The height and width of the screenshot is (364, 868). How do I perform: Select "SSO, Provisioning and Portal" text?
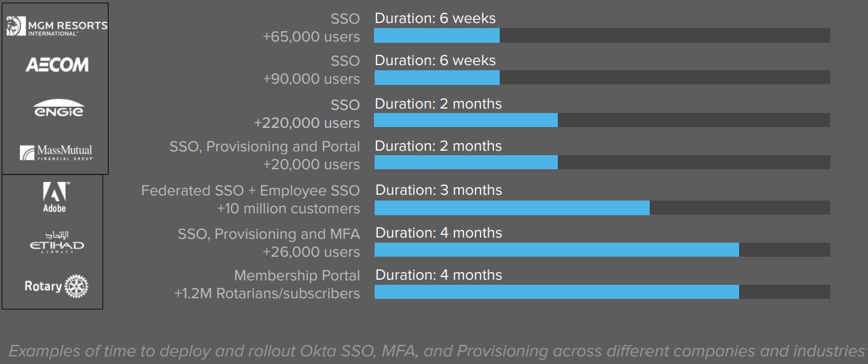click(x=264, y=147)
